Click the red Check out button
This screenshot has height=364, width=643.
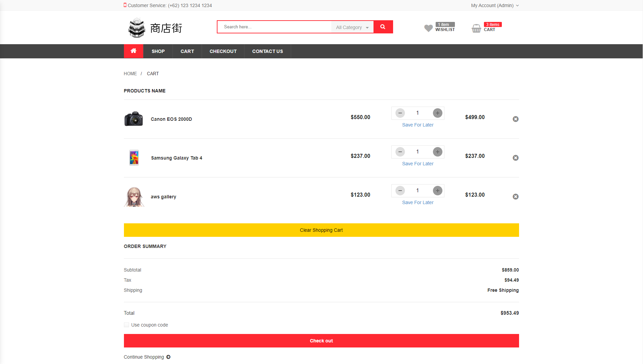click(x=321, y=341)
